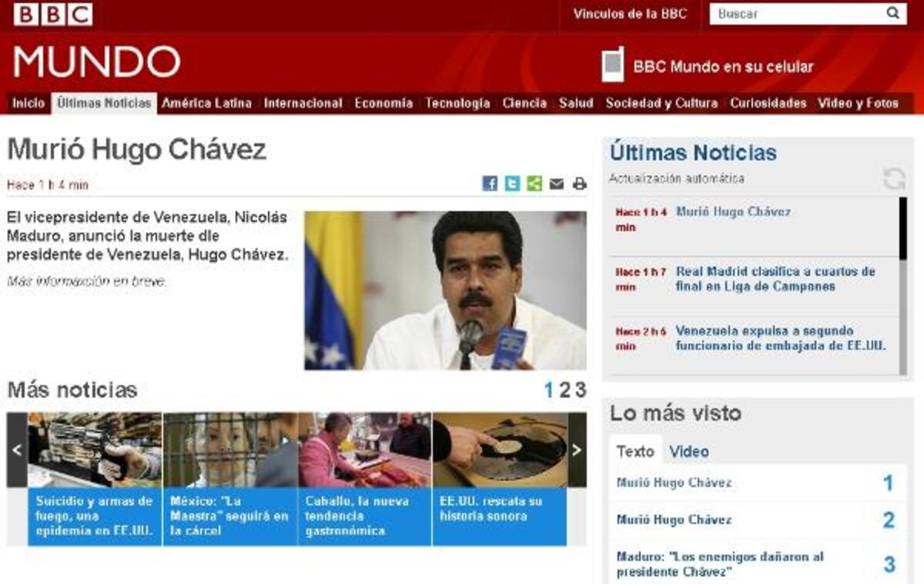Click La Maestra seguirá en la cárcel caption
The height and width of the screenshot is (584, 924).
pos(230,516)
